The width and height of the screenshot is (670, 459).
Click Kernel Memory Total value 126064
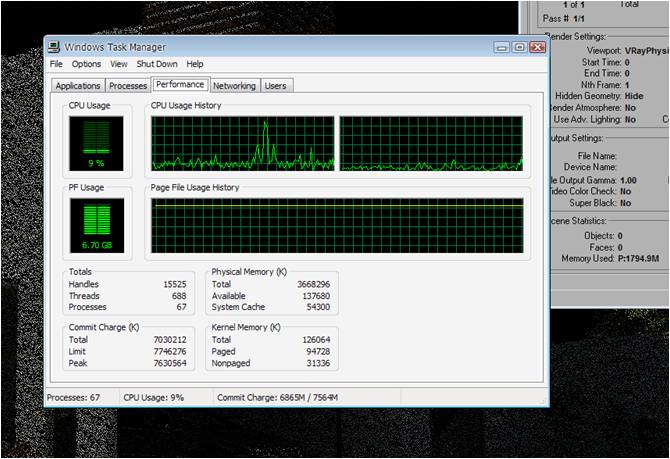click(x=316, y=340)
